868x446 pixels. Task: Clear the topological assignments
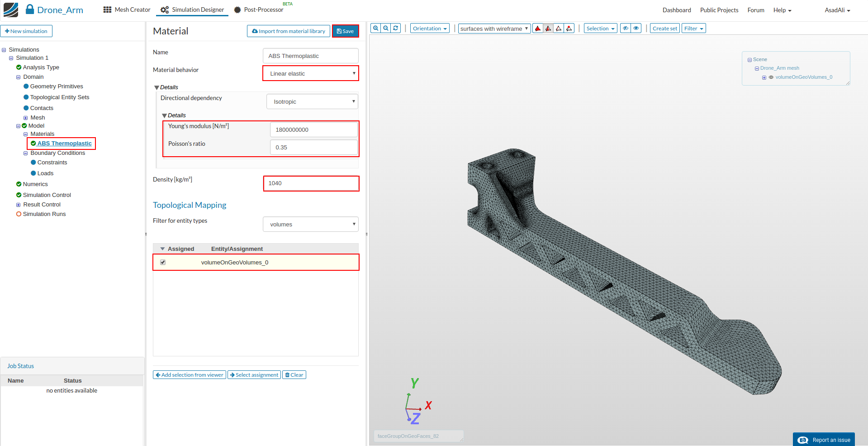(294, 375)
